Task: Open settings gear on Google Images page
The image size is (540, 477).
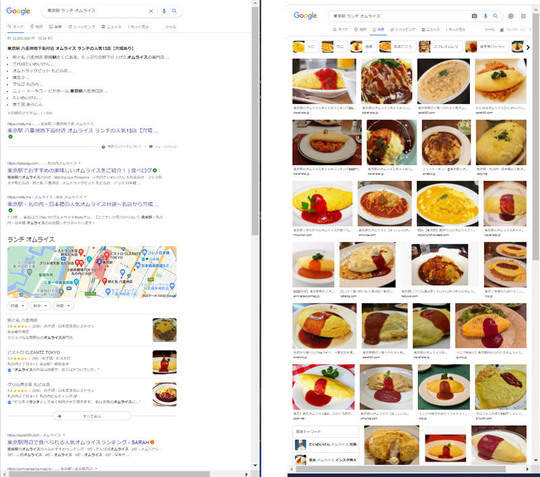Action: point(511,16)
